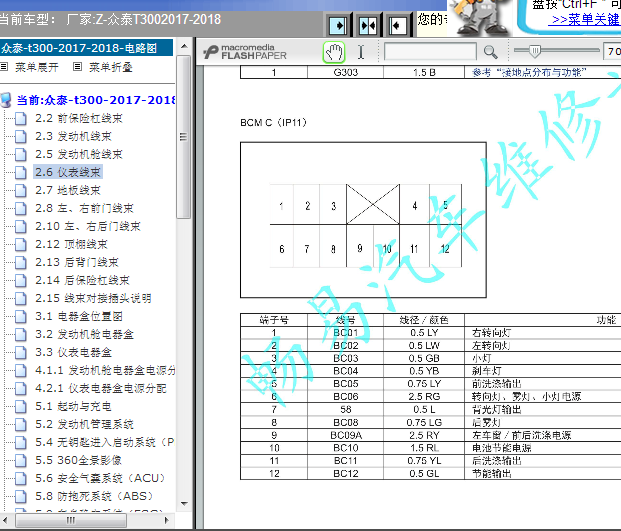Click the document icon for 2.3 发动机线束
621x531 pixels.
pyautogui.click(x=21, y=137)
